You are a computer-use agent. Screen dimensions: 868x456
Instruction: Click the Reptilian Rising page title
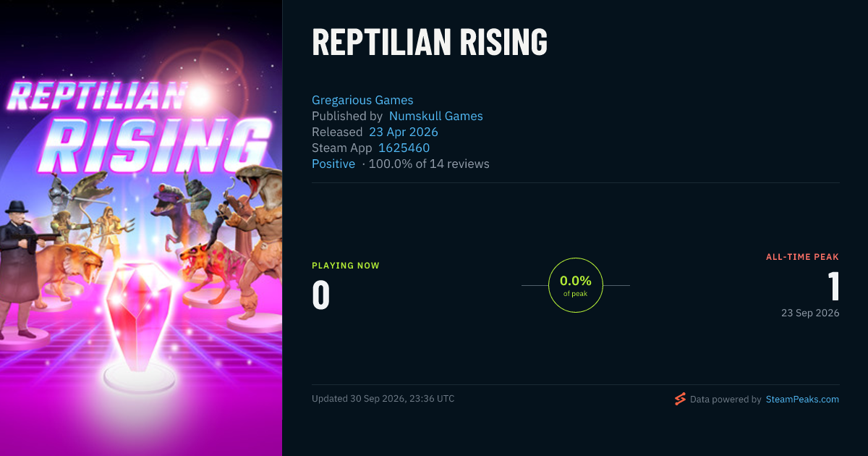tap(430, 43)
